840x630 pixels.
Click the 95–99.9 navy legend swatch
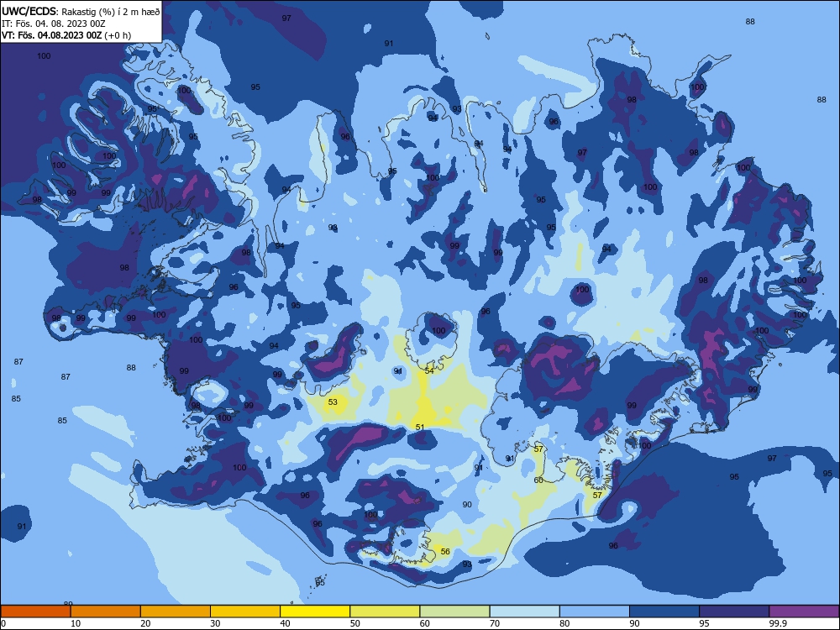[734, 612]
